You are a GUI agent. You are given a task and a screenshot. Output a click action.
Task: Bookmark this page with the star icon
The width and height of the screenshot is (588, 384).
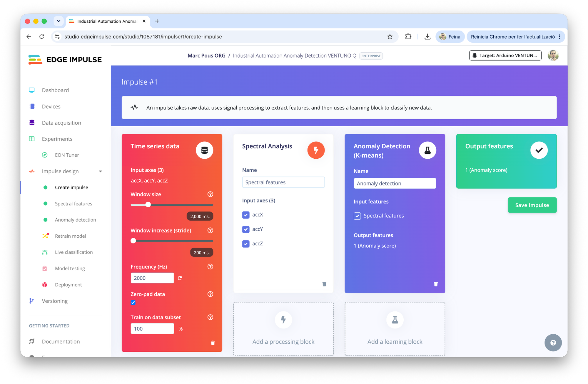pos(390,37)
